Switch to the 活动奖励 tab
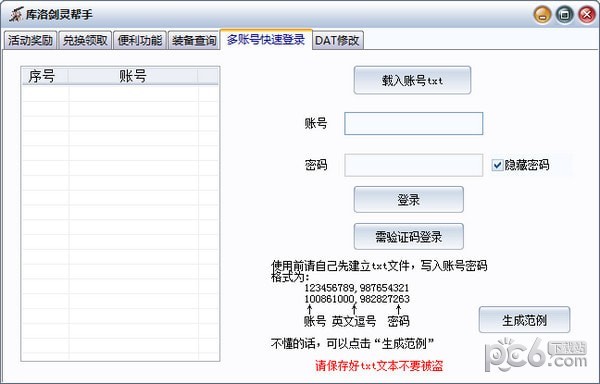The height and width of the screenshot is (384, 600). point(30,40)
